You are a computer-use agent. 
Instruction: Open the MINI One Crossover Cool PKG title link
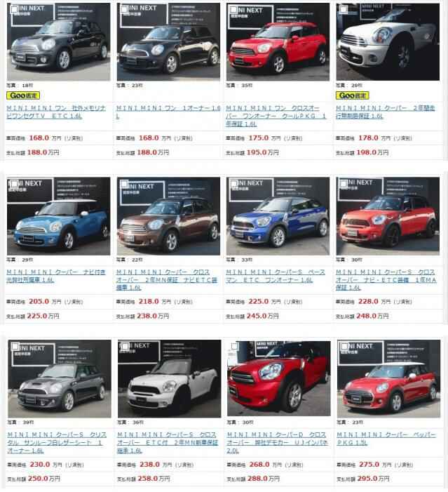276,116
